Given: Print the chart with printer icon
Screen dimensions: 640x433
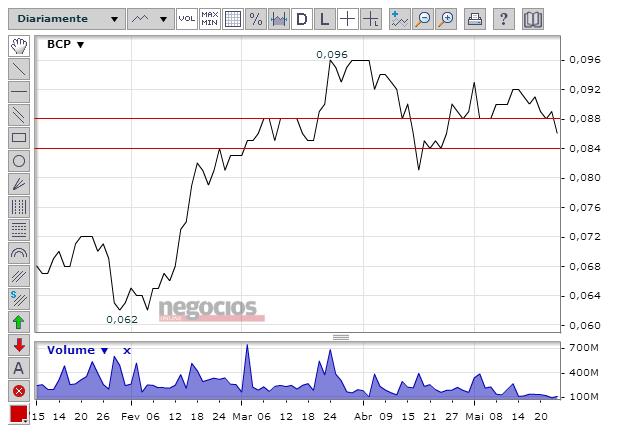Looking at the screenshot, I should click(x=475, y=19).
